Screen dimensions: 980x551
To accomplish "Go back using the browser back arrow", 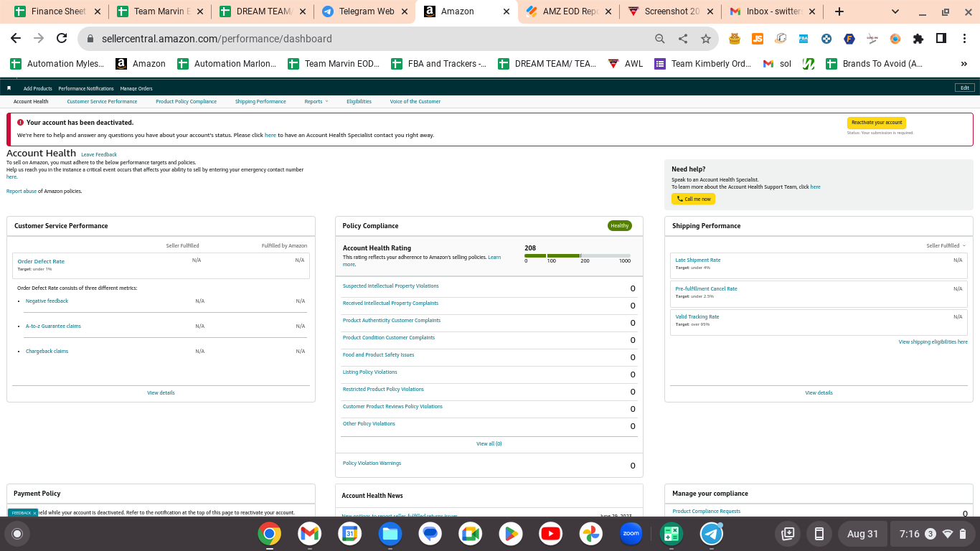I will click(16, 39).
